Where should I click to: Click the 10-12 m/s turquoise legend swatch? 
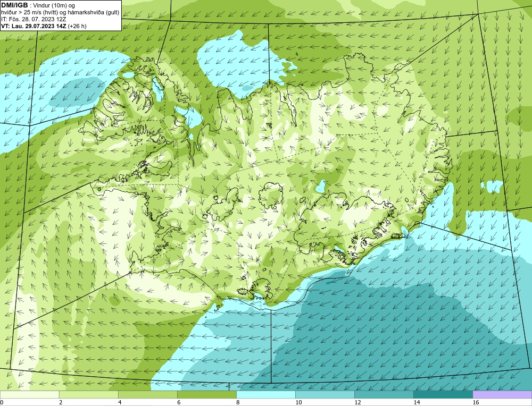(x=325, y=394)
